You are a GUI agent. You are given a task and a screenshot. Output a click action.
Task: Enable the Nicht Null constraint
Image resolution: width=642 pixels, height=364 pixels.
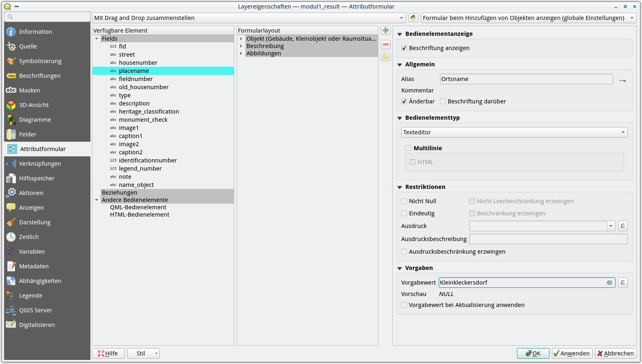click(404, 201)
